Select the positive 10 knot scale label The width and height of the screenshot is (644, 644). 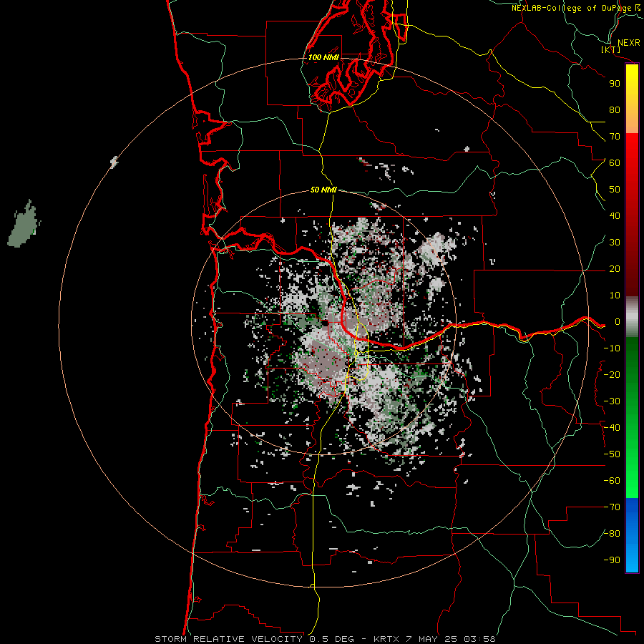click(615, 296)
